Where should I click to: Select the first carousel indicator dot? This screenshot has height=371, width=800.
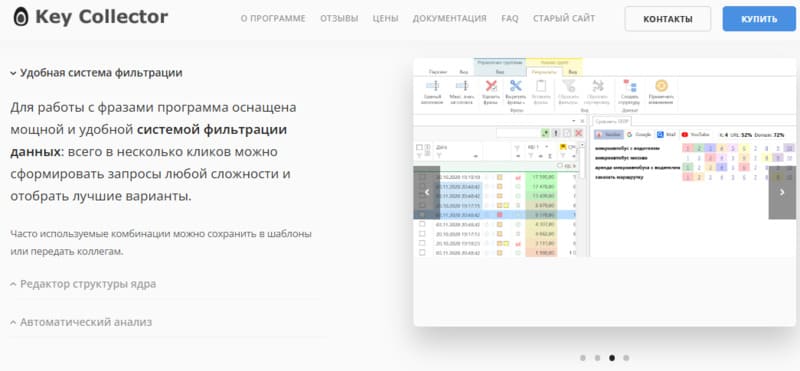tap(583, 358)
